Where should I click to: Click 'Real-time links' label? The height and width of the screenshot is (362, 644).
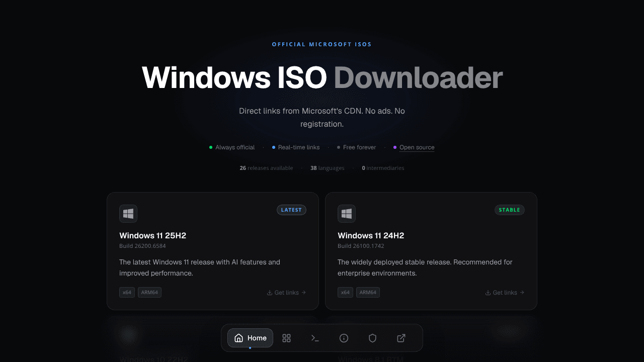[299, 147]
